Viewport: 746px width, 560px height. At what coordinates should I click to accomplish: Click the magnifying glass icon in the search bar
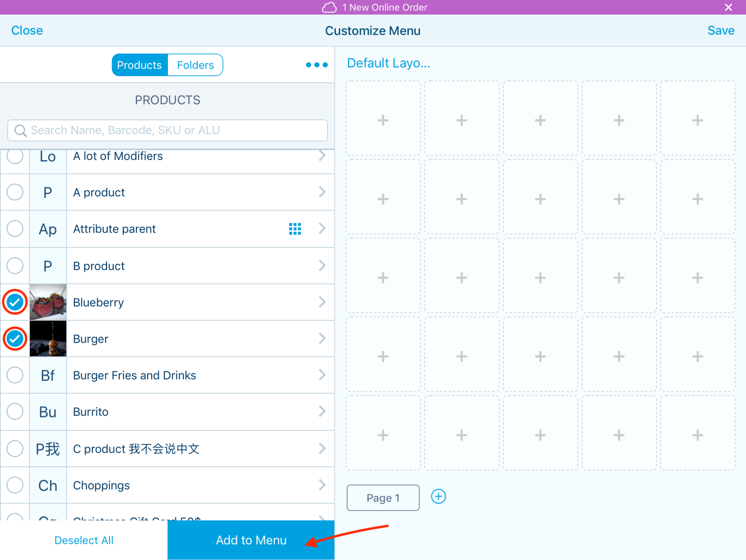(x=21, y=130)
